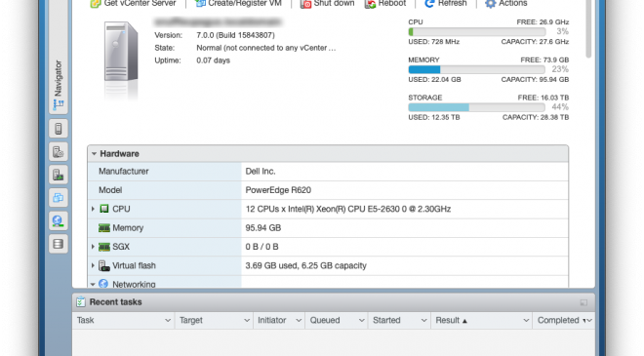Select the PowerEdge R620 model value

pos(278,190)
